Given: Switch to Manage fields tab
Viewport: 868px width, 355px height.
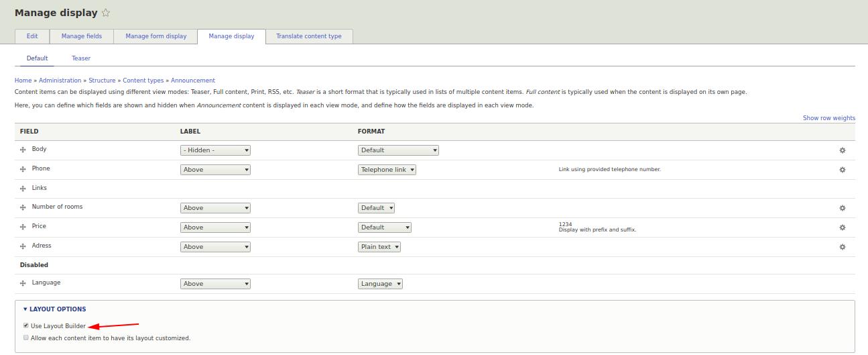Looking at the screenshot, I should [82, 36].
